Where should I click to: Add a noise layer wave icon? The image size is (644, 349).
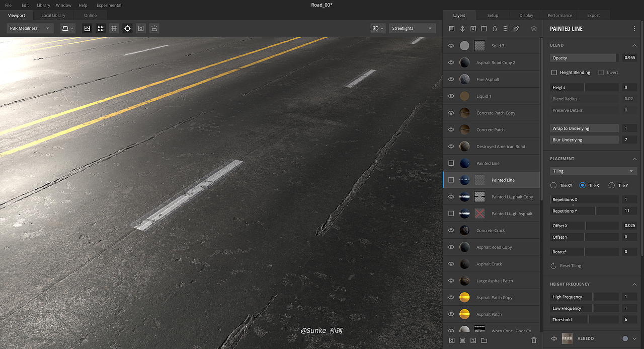[505, 29]
